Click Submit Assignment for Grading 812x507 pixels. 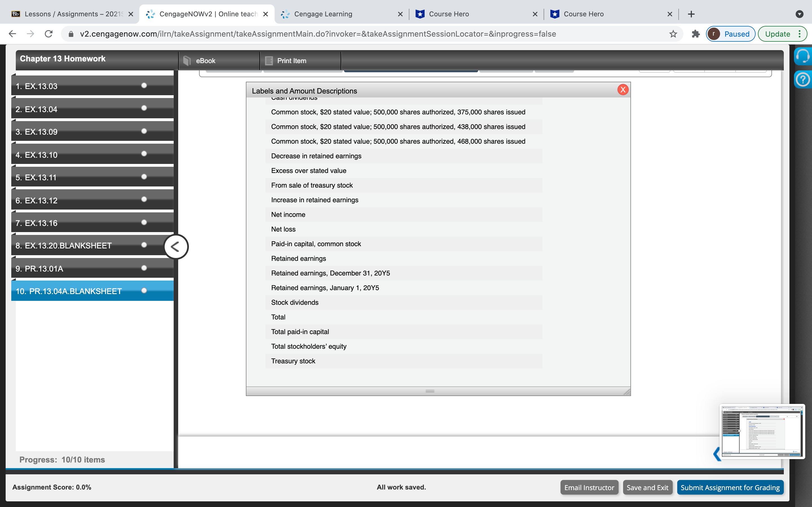[730, 488]
